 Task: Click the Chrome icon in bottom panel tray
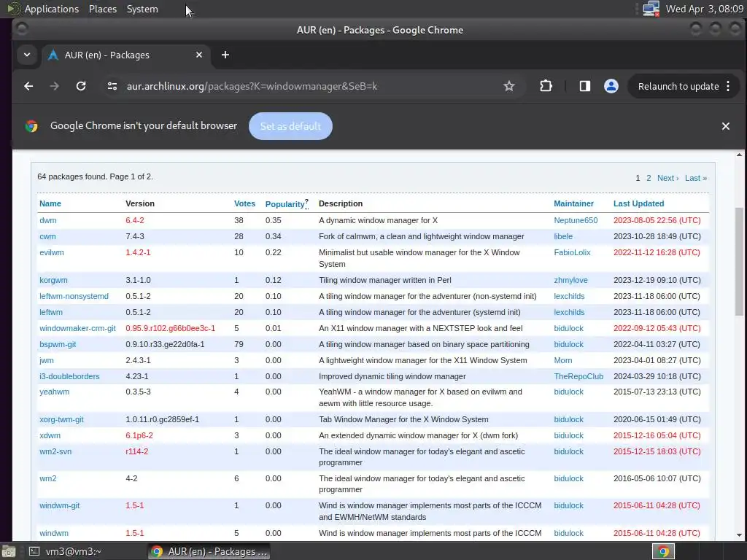click(663, 551)
